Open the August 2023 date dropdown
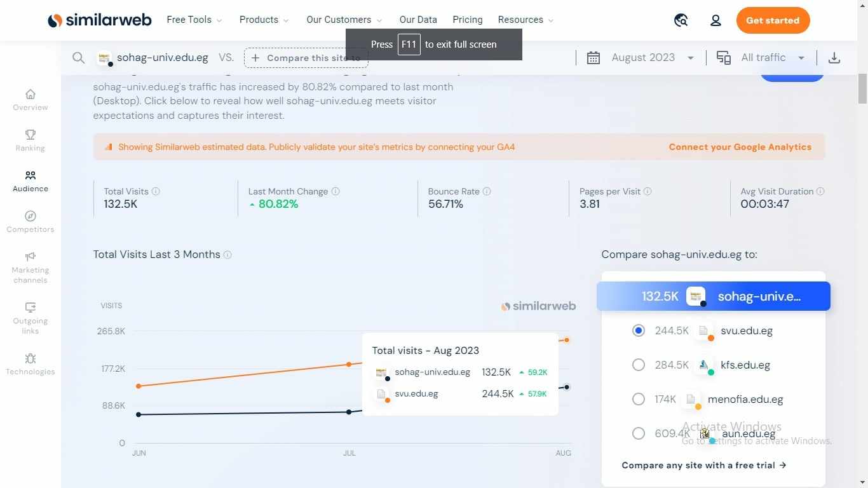 coord(642,58)
